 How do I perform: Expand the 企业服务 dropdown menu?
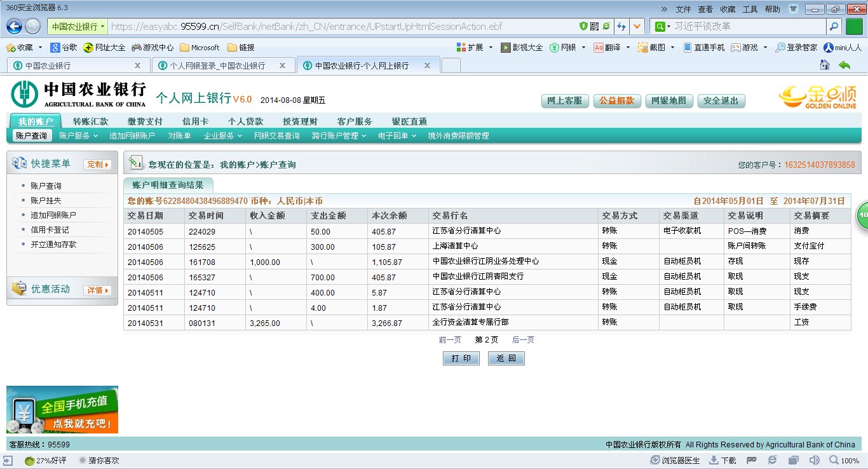point(222,135)
